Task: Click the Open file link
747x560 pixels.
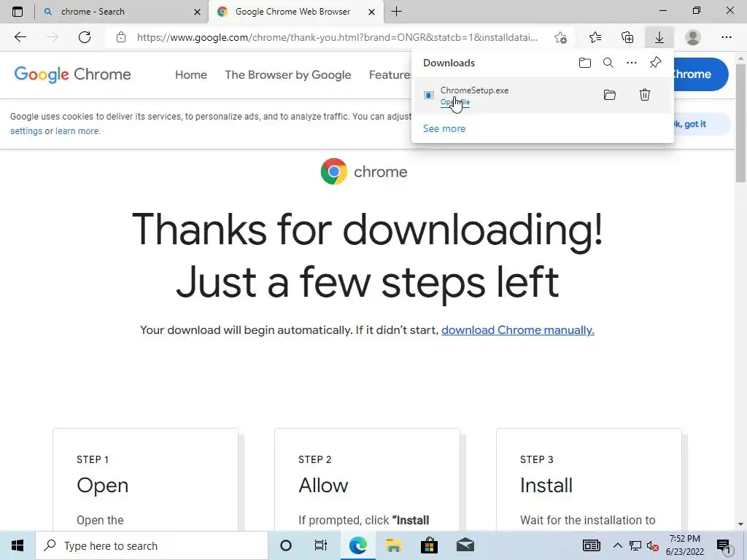Action: tap(455, 102)
